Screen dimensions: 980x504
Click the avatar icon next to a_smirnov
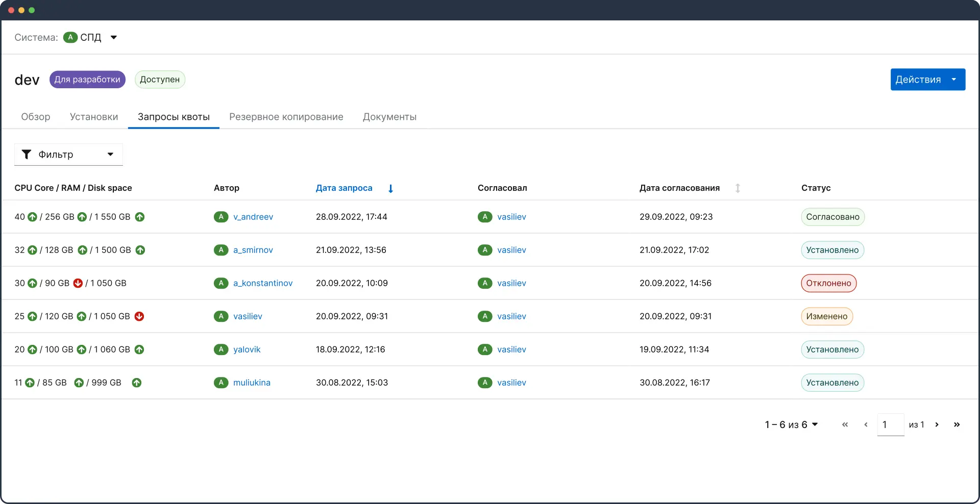pyautogui.click(x=221, y=250)
